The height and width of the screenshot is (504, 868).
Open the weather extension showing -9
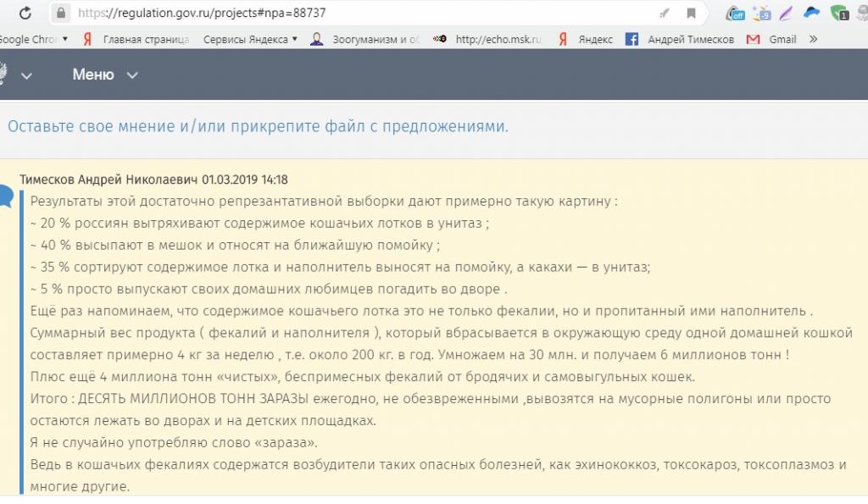762,14
